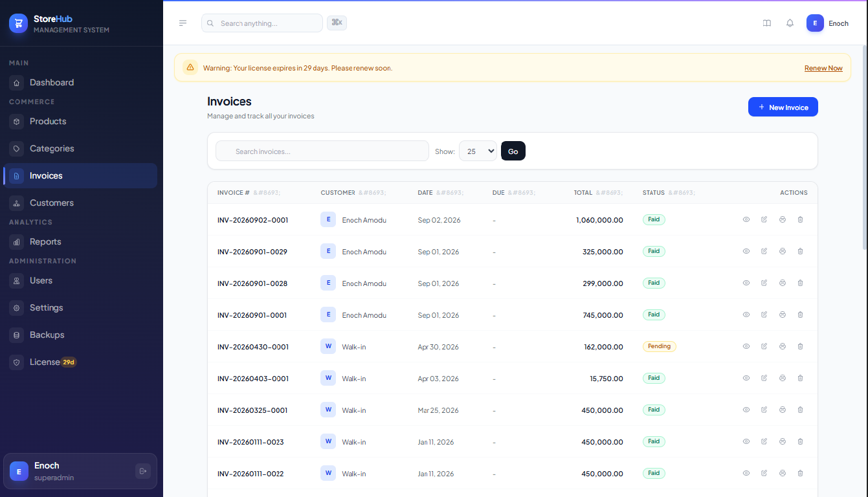The height and width of the screenshot is (497, 868).
Task: Click the logout icon beside Enoch superadmin
Action: click(x=143, y=471)
